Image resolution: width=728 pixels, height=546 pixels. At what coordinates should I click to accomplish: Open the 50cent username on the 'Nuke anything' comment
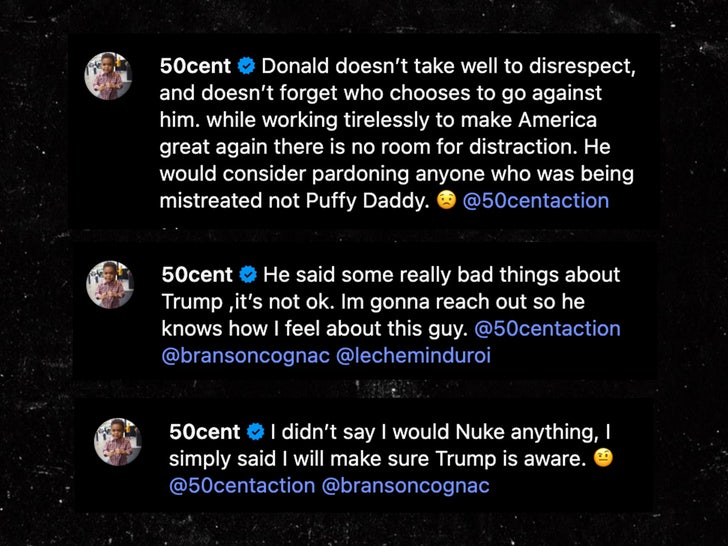click(x=204, y=432)
